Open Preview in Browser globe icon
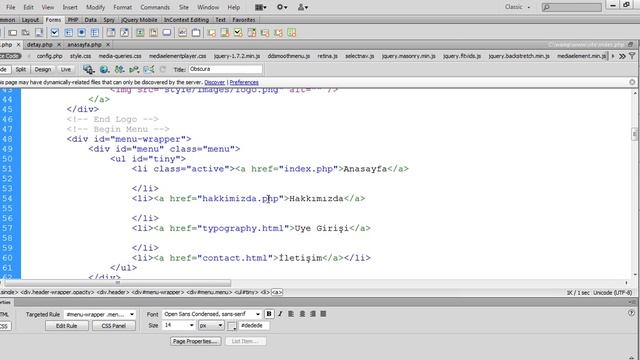 104,70
